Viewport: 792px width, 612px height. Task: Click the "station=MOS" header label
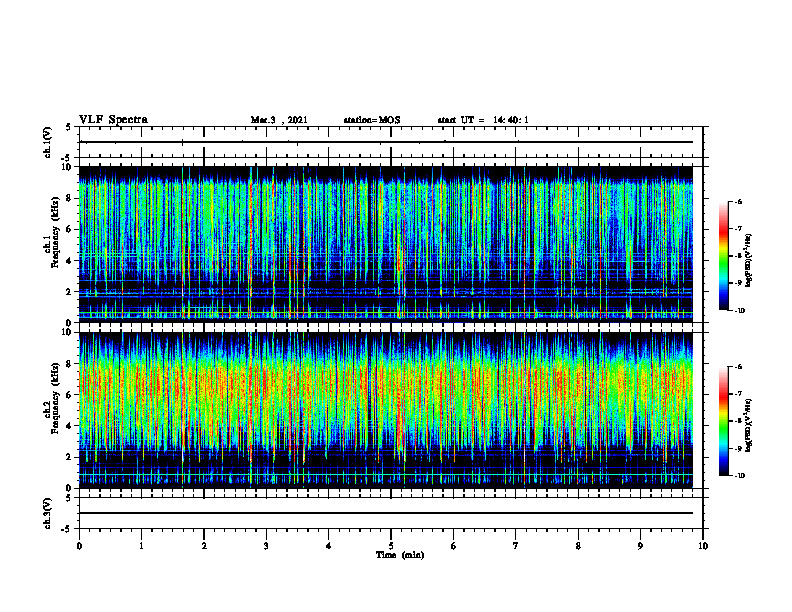click(372, 120)
